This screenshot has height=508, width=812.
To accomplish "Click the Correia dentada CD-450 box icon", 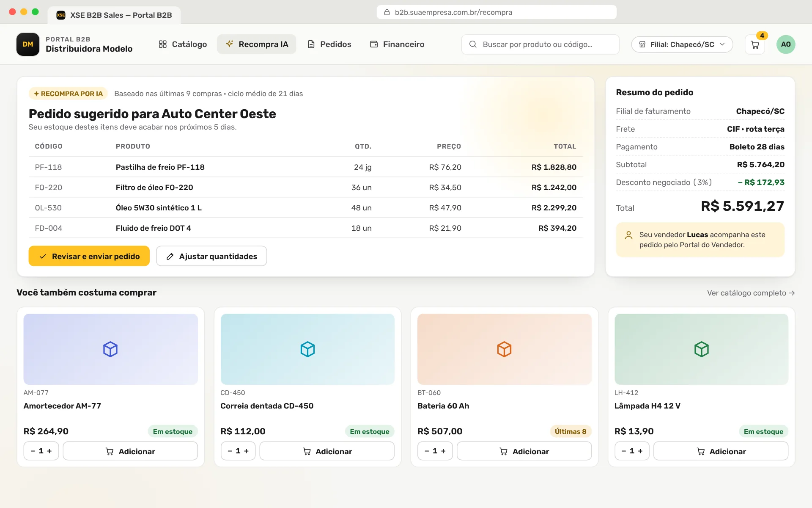I will click(x=307, y=349).
